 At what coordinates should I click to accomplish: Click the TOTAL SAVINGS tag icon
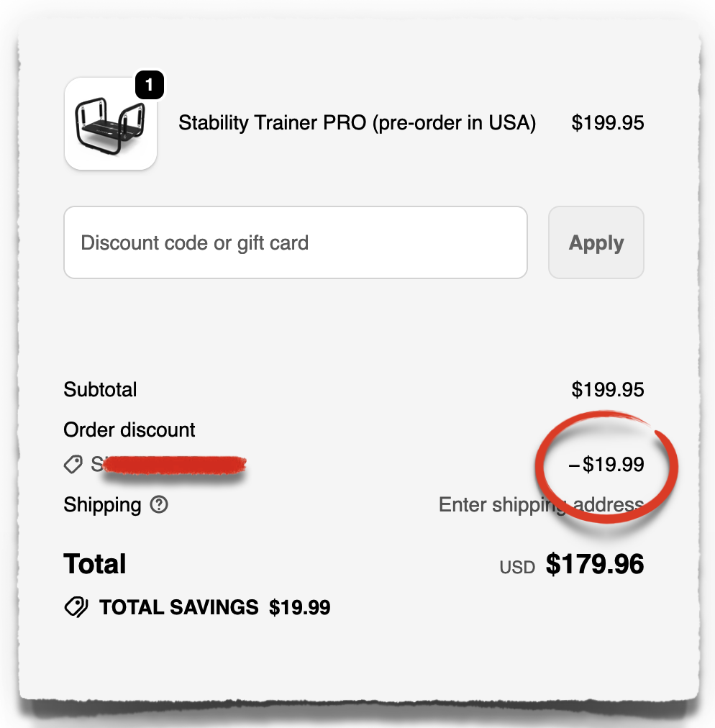(76, 606)
